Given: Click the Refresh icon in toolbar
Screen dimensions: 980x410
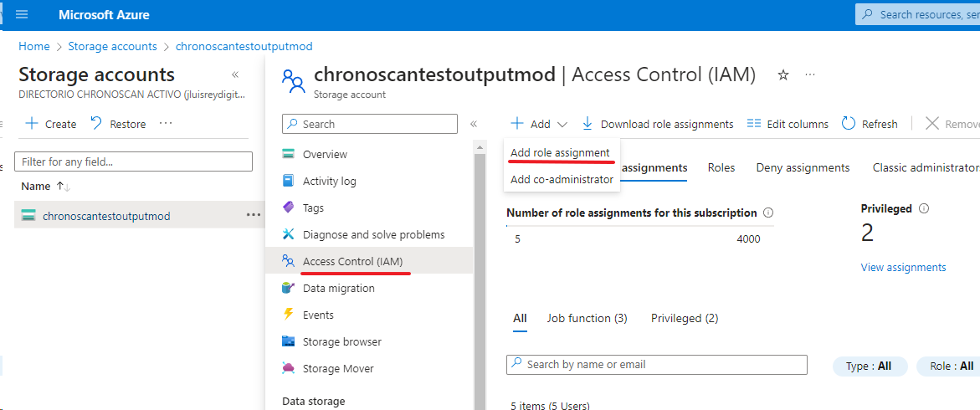Looking at the screenshot, I should pyautogui.click(x=849, y=124).
